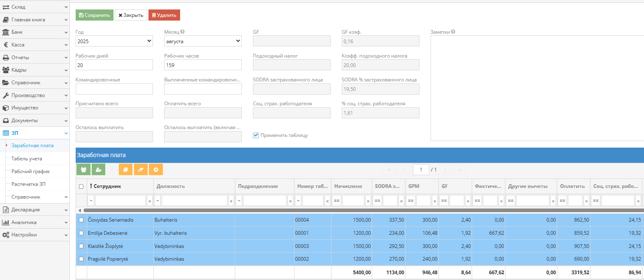
Task: Click the orange book icon in table toolbar
Action: click(x=125, y=169)
